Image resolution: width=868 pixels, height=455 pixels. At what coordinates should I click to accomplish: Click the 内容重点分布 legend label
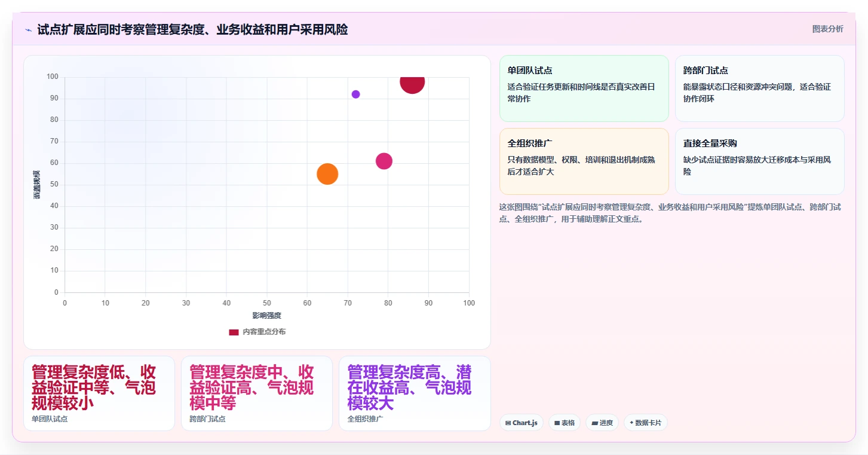coord(264,332)
